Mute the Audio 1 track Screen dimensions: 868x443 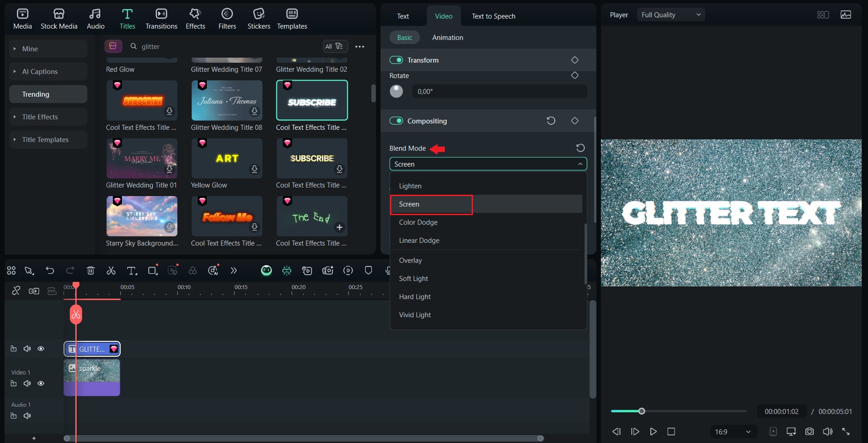coord(27,416)
